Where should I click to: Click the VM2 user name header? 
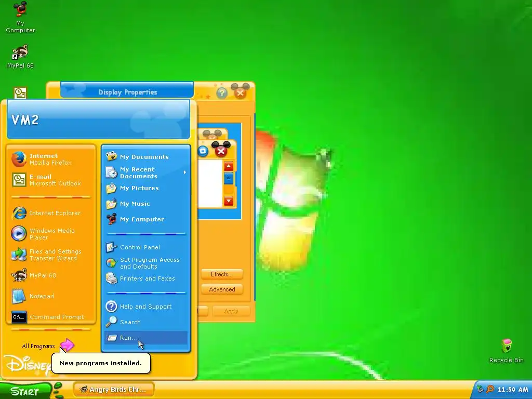pyautogui.click(x=25, y=120)
